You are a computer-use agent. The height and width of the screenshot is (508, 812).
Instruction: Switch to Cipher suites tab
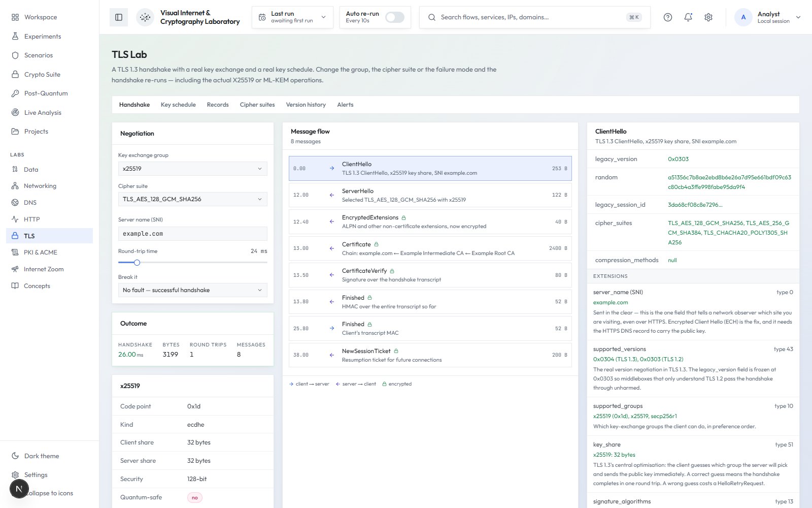tap(257, 105)
